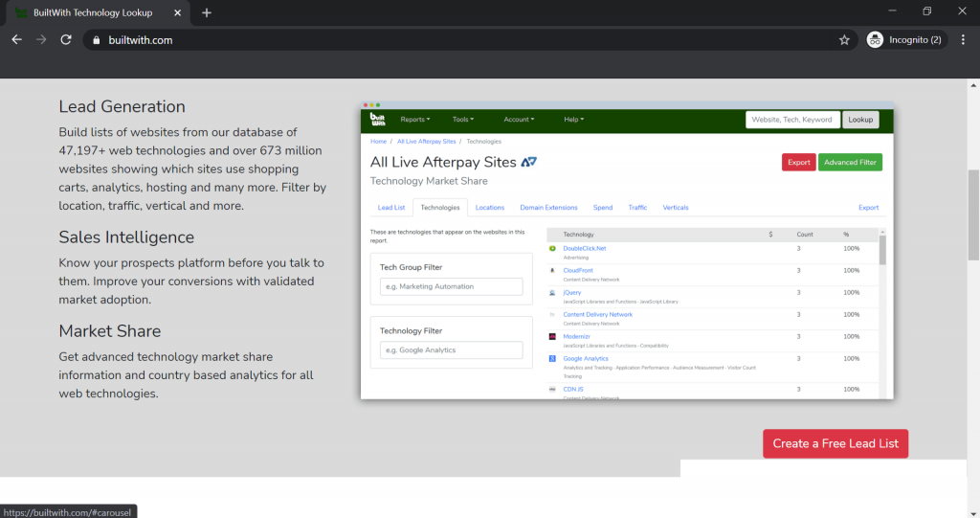Expand the Account dropdown
The image size is (980, 518).
[x=519, y=120]
